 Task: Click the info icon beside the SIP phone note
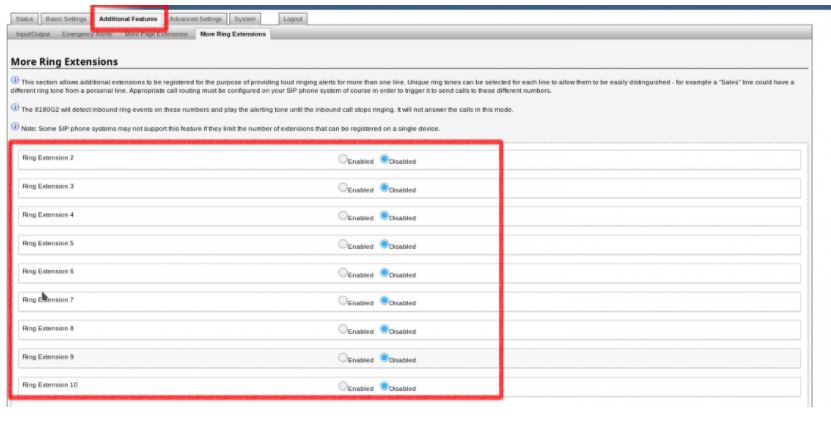[15, 127]
